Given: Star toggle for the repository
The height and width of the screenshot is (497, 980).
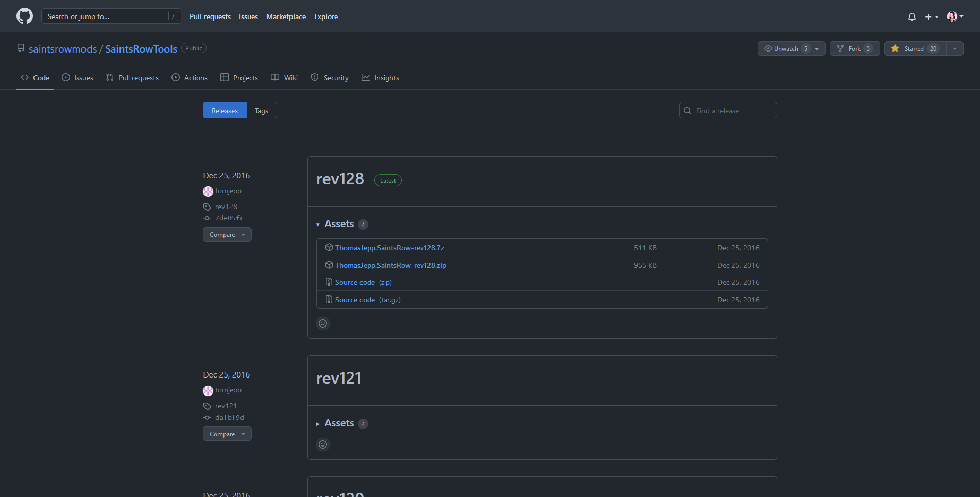Looking at the screenshot, I should [915, 48].
